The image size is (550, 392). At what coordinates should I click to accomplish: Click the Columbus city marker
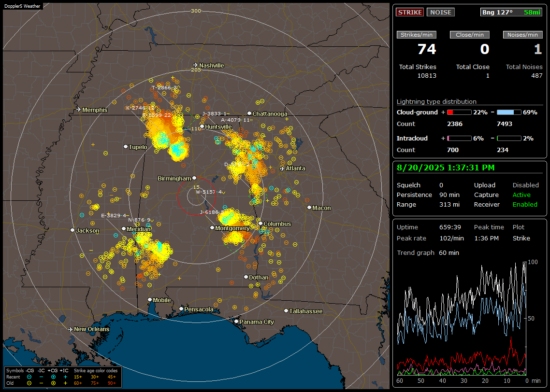click(x=261, y=223)
